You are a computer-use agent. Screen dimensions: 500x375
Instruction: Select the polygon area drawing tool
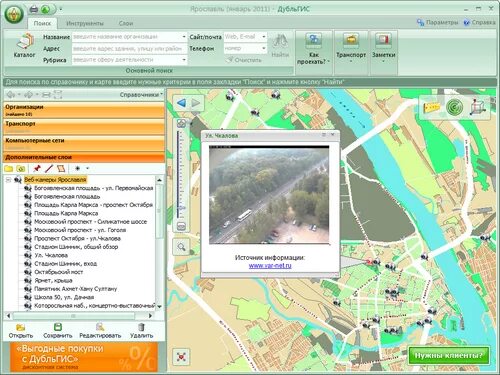(x=61, y=169)
